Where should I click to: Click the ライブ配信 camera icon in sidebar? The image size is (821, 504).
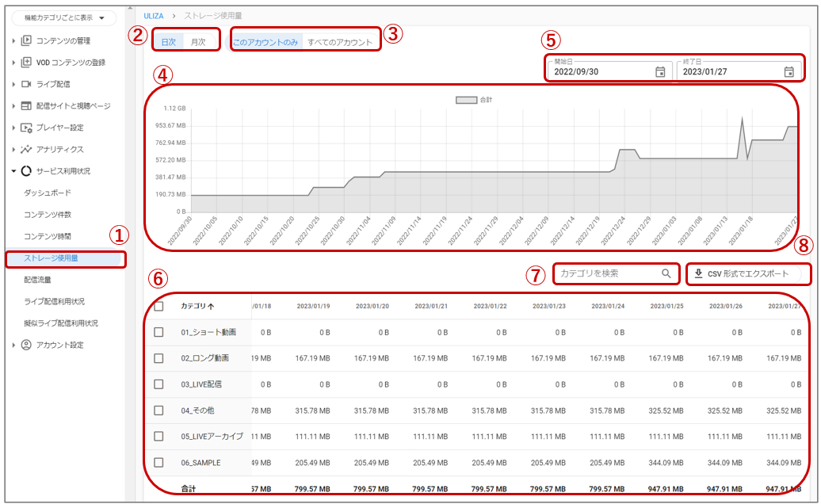coord(26,84)
